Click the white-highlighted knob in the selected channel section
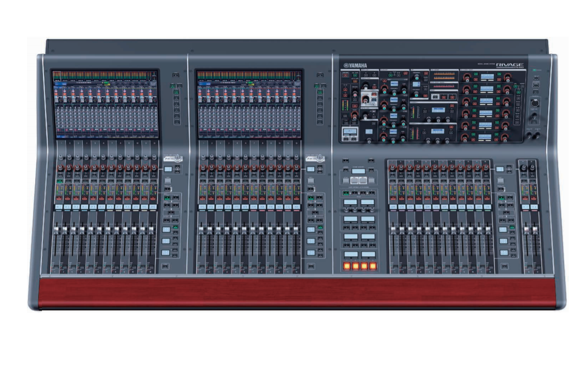 pyautogui.click(x=365, y=97)
